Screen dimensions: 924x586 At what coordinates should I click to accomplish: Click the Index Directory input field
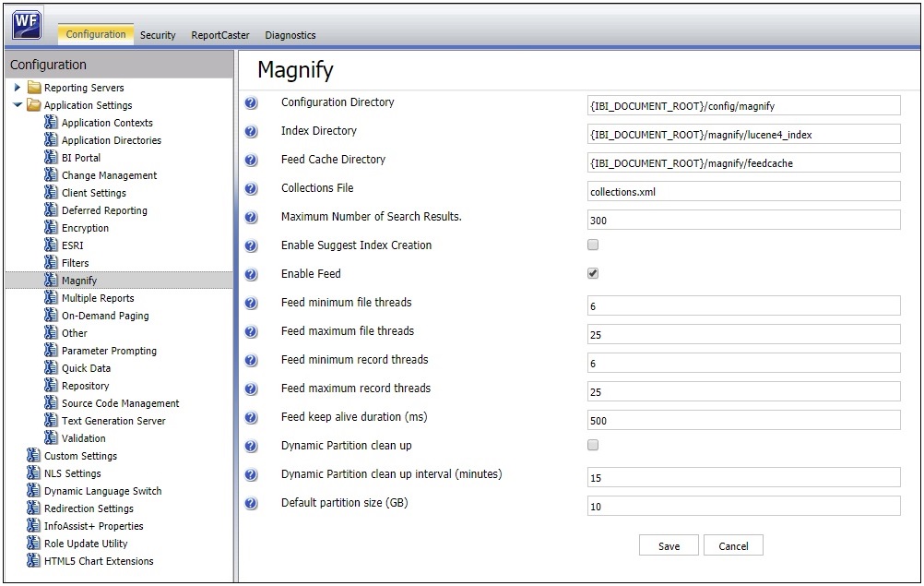(743, 135)
